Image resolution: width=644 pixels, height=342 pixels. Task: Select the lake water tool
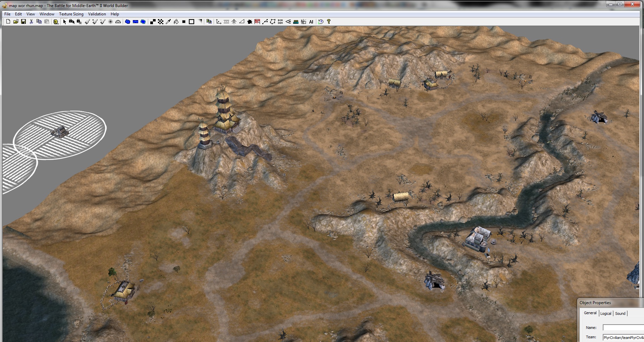tap(127, 21)
